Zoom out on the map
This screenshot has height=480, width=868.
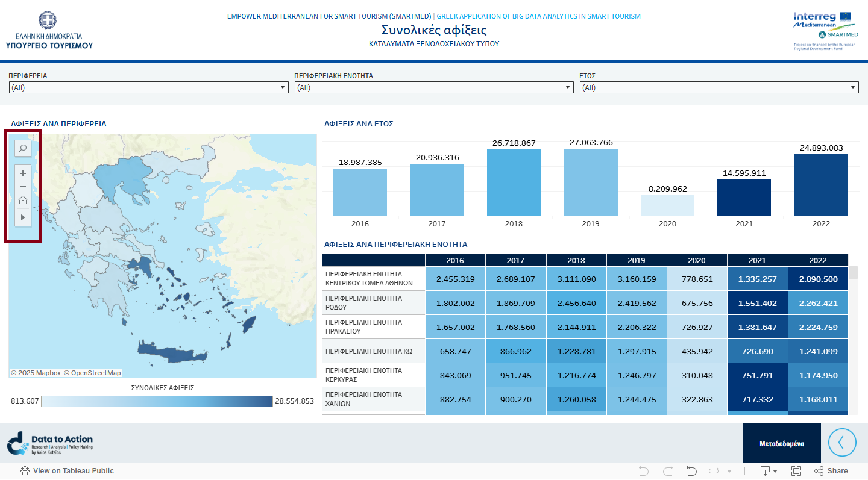click(x=23, y=187)
